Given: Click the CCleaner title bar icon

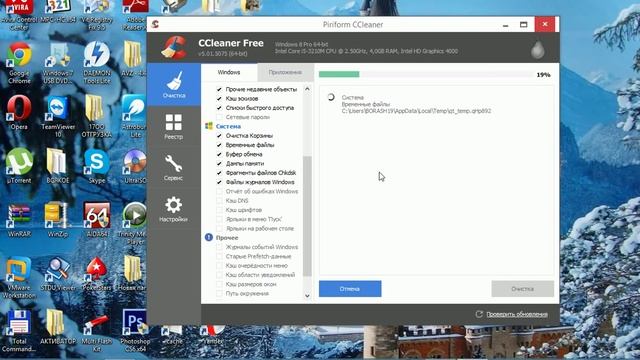Looking at the screenshot, I should (155, 24).
